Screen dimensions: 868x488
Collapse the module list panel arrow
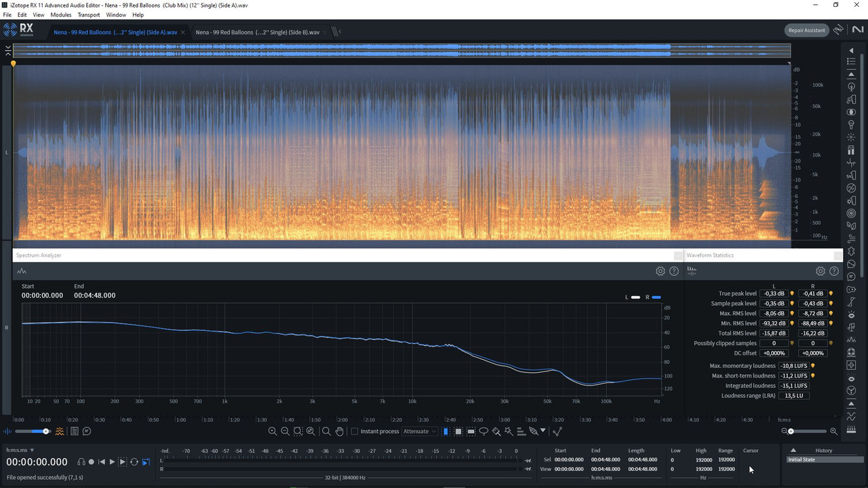tap(851, 50)
